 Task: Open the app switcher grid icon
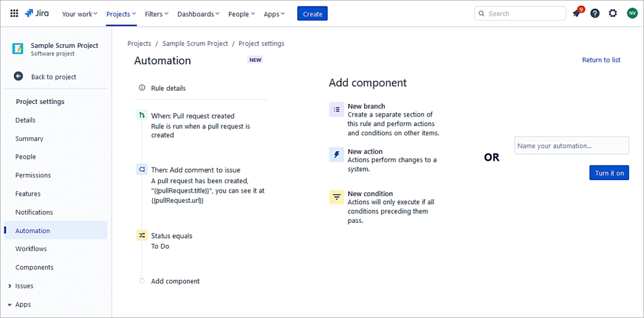(14, 13)
